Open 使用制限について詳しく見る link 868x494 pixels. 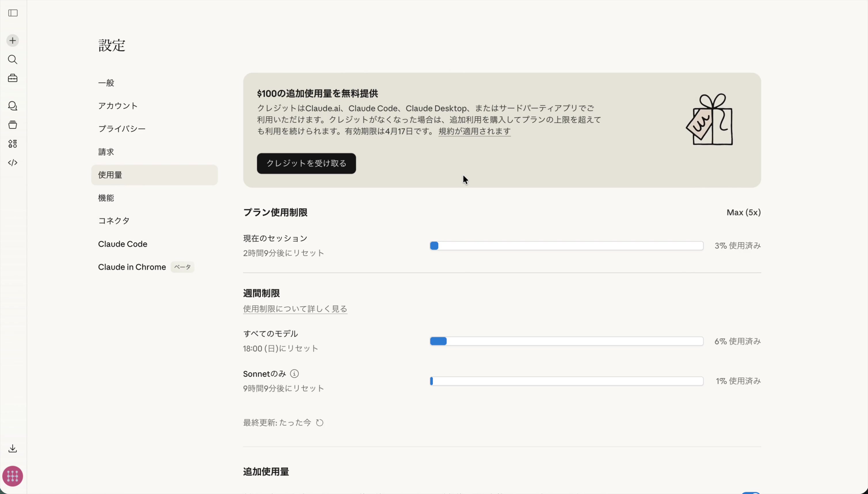(x=295, y=309)
